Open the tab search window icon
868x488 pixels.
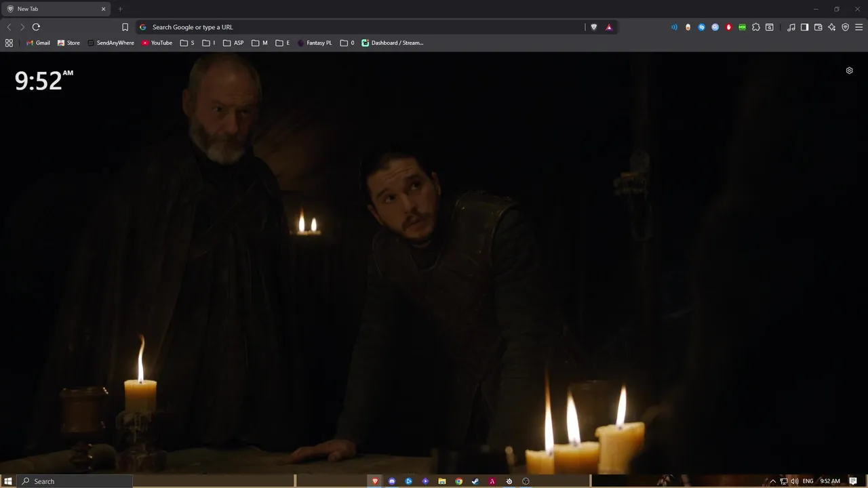point(770,27)
